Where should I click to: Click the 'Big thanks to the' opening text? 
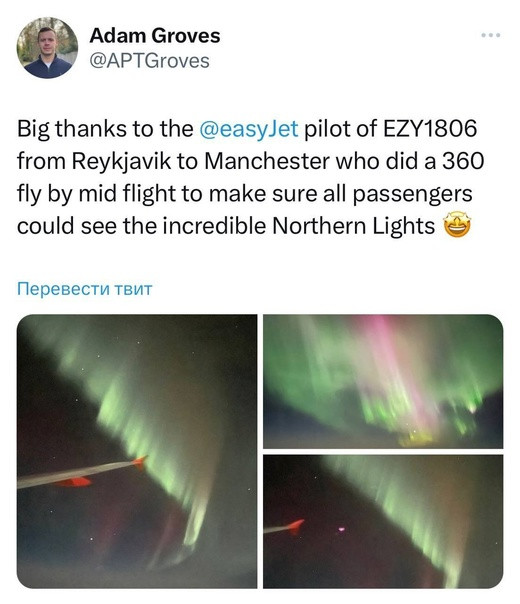pos(105,129)
